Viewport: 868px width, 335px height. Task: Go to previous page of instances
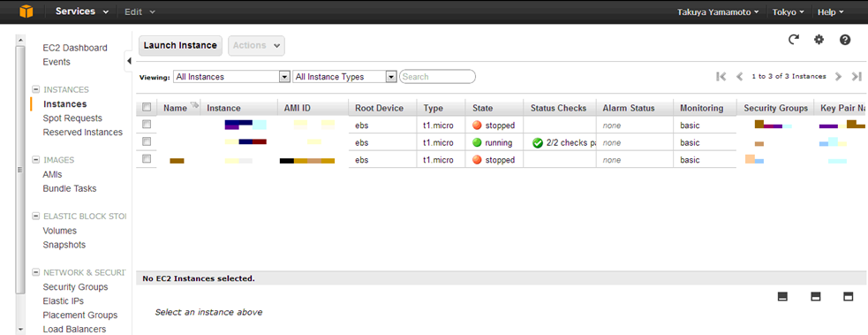(739, 76)
